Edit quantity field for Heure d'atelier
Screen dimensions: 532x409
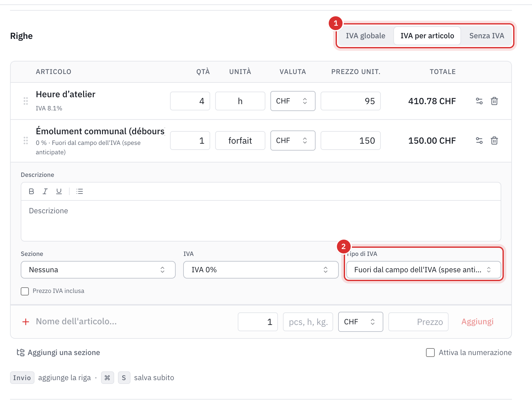(190, 101)
